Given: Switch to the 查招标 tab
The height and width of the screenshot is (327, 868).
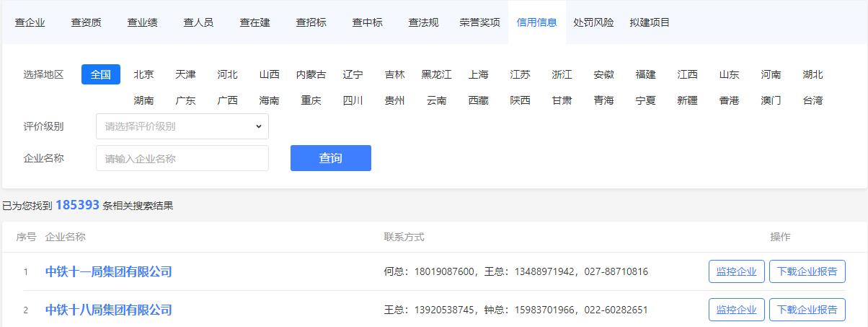Looking at the screenshot, I should point(311,22).
